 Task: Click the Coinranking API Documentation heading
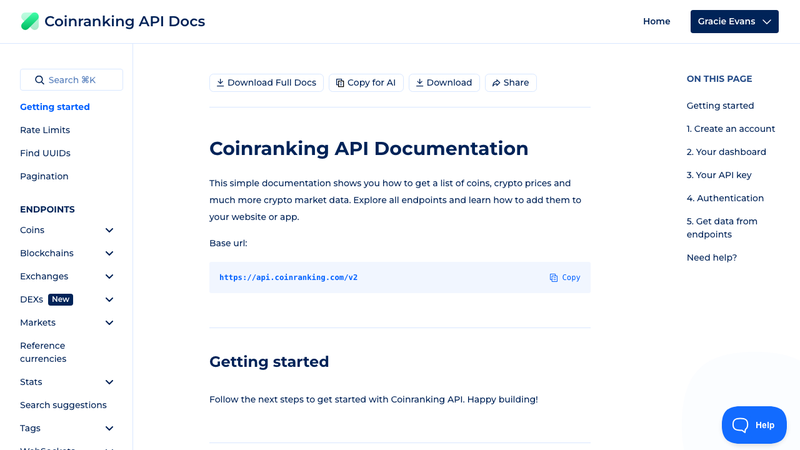[369, 148]
